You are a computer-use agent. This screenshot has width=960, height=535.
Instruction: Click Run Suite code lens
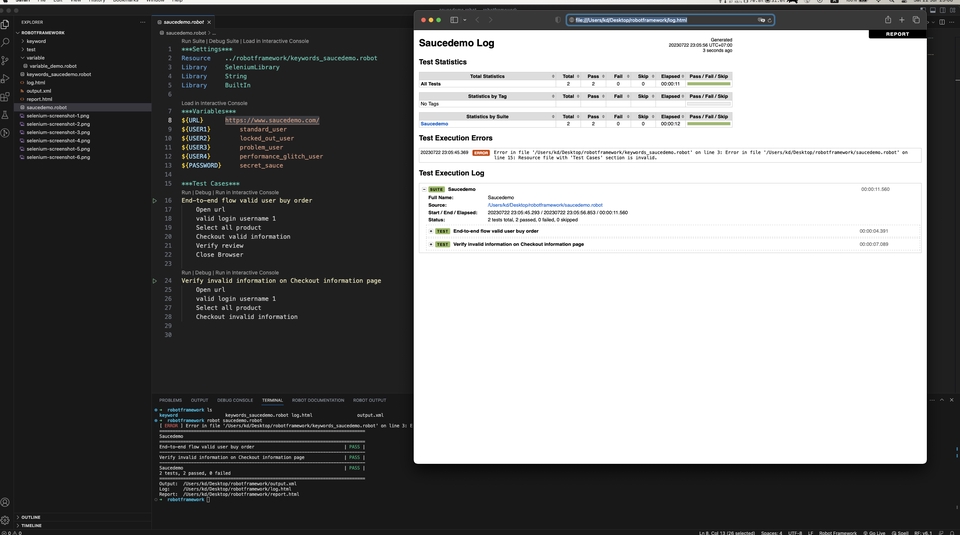[193, 41]
